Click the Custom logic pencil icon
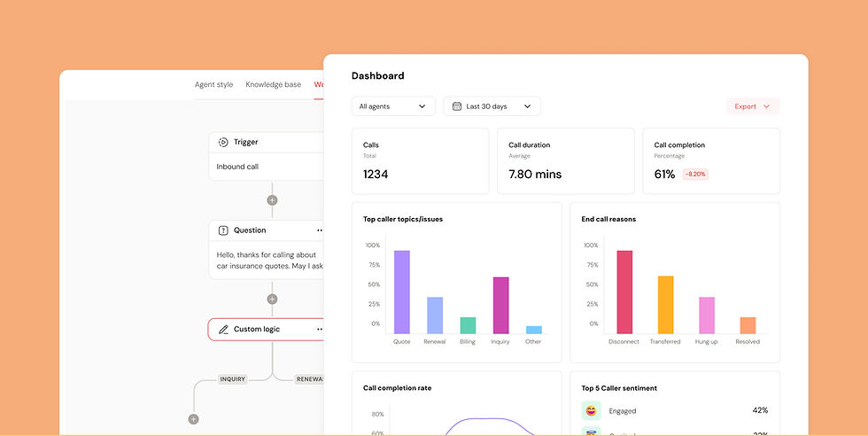868x436 pixels. click(223, 330)
